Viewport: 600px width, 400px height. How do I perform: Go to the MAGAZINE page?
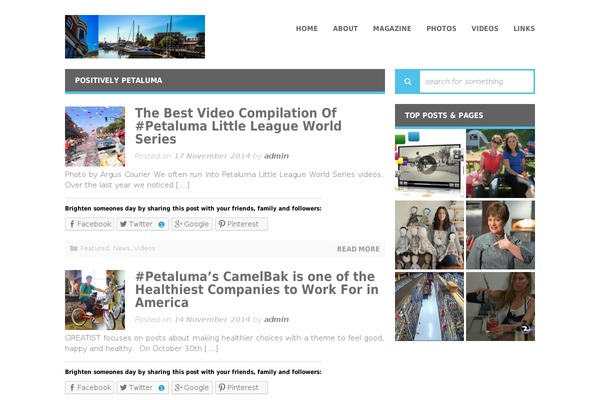click(392, 29)
